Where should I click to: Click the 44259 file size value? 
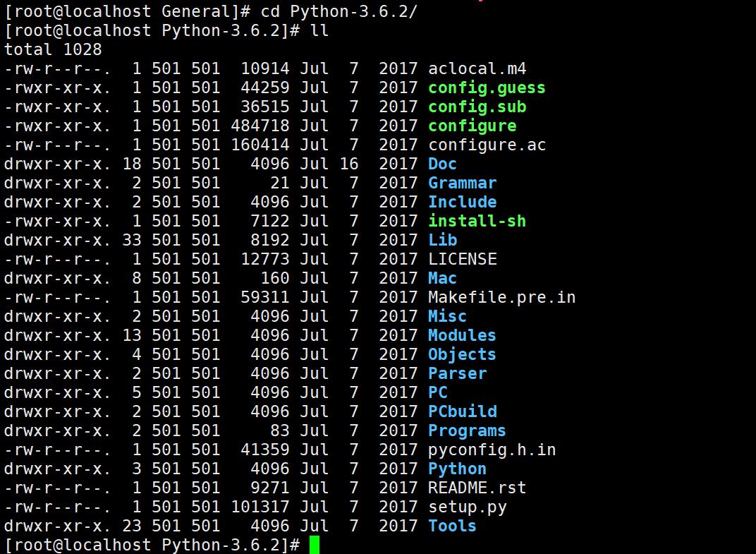pyautogui.click(x=265, y=88)
